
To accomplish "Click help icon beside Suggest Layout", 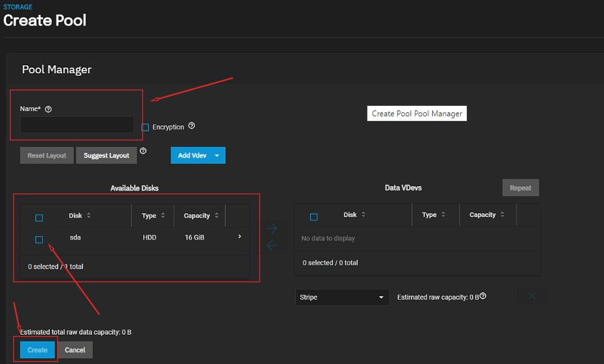I will point(143,151).
